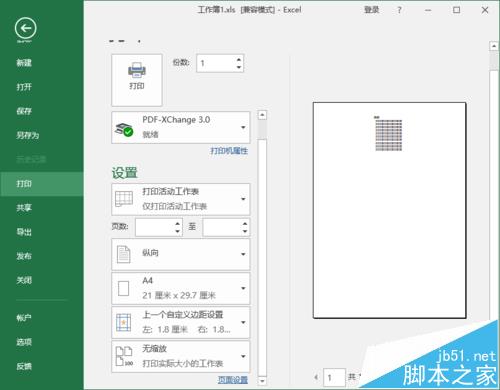
Task: Select 另存为 in the sidebar
Action: pos(28,135)
